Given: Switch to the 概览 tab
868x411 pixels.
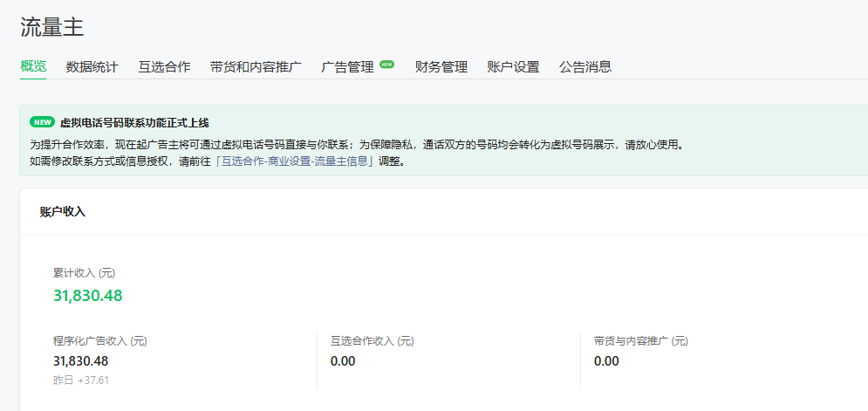Looking at the screenshot, I should coord(33,66).
